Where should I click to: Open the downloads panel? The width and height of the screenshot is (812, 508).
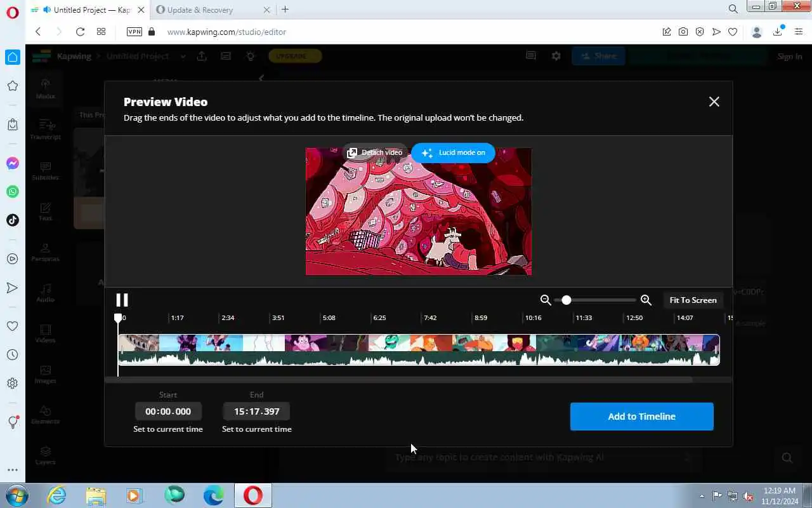pyautogui.click(x=778, y=32)
